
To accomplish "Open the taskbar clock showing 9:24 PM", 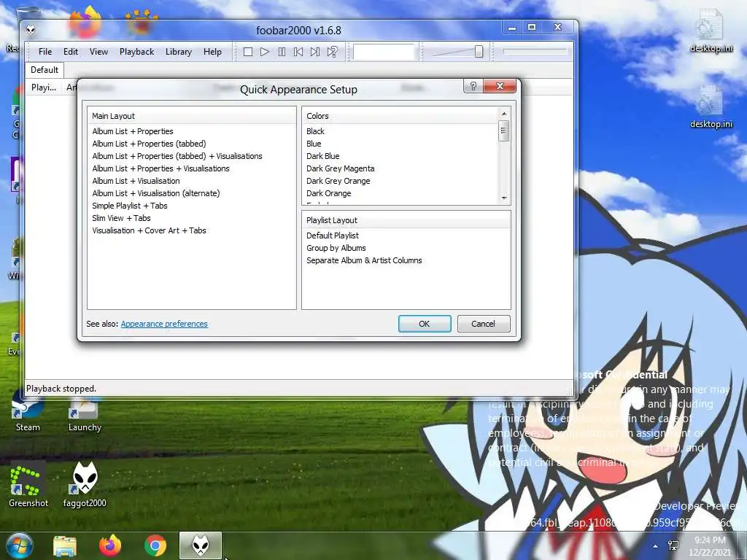I will tap(710, 546).
